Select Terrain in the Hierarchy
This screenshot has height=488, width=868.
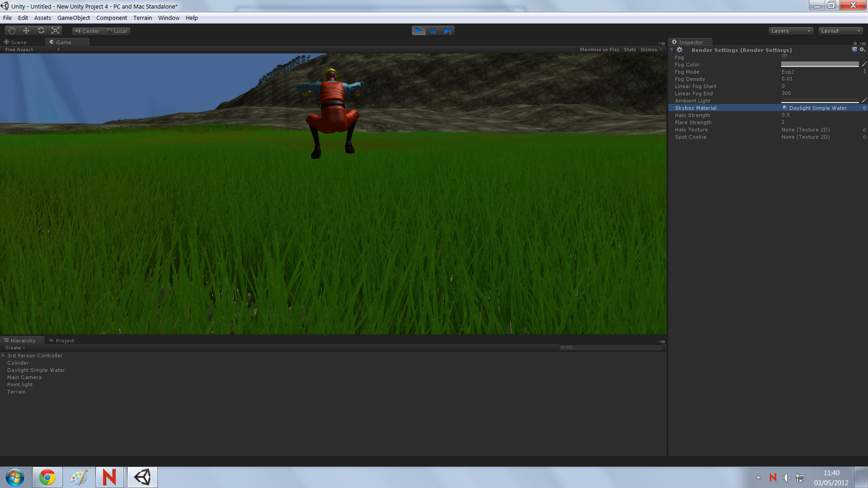click(x=16, y=391)
